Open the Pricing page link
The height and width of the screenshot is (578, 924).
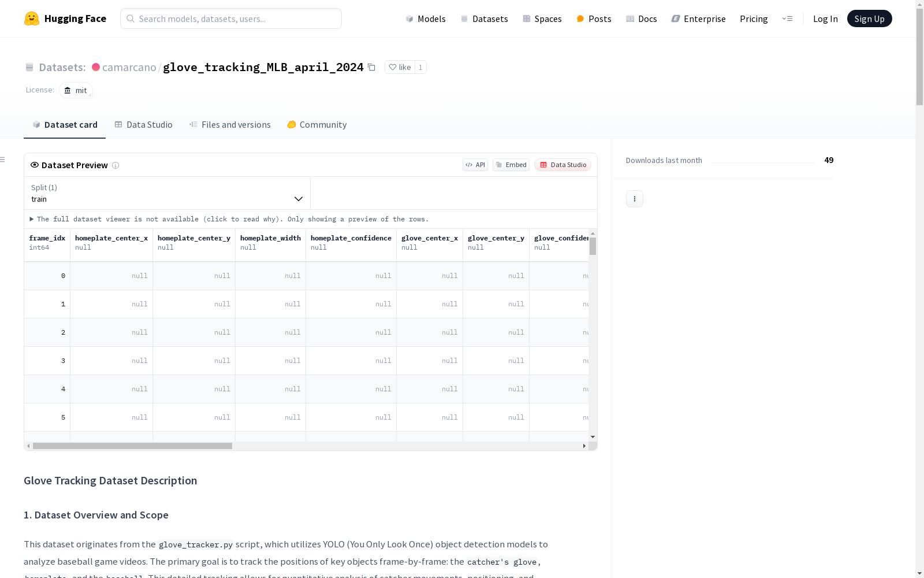click(754, 18)
